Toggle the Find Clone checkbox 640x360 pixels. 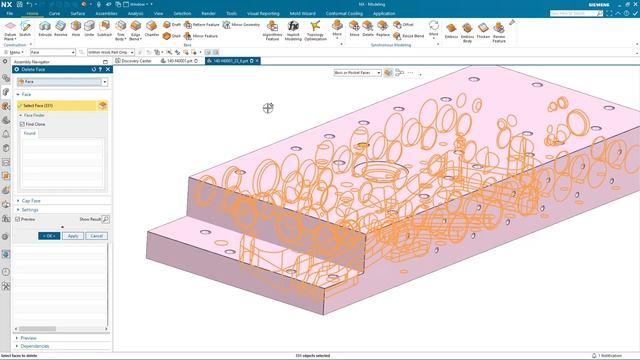click(22, 124)
